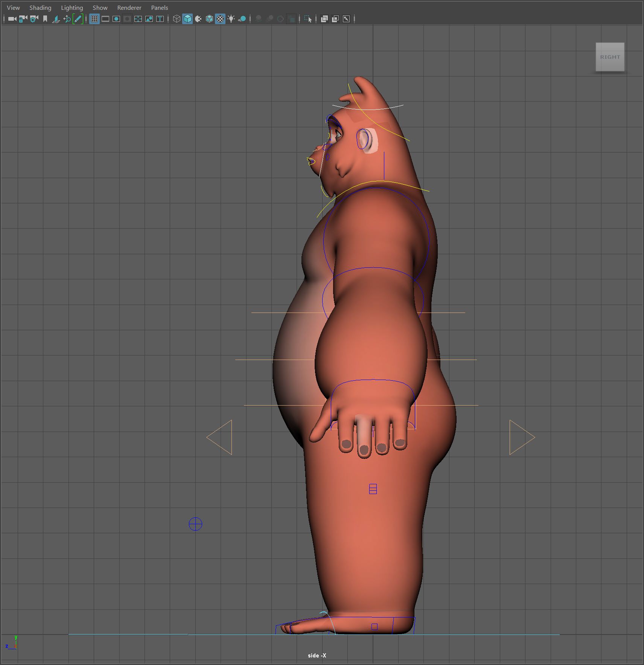Click the RIGHT face of the ViewCube

coord(610,57)
